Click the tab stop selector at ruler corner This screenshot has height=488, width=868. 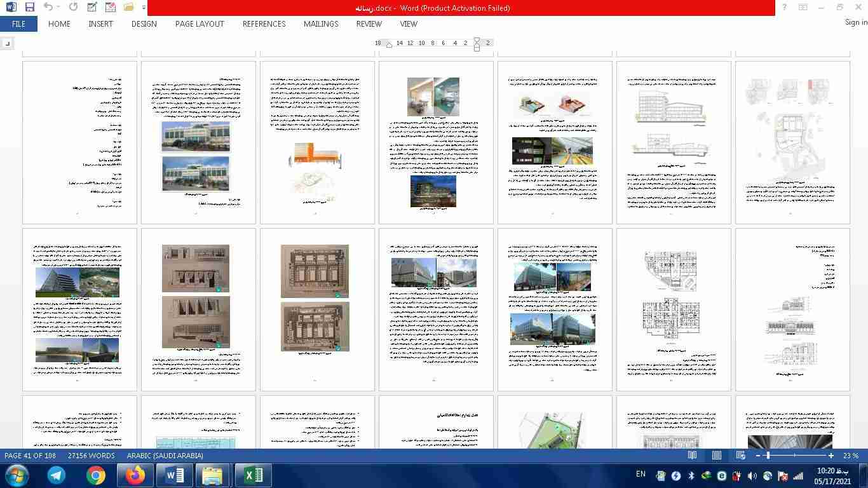pyautogui.click(x=7, y=43)
